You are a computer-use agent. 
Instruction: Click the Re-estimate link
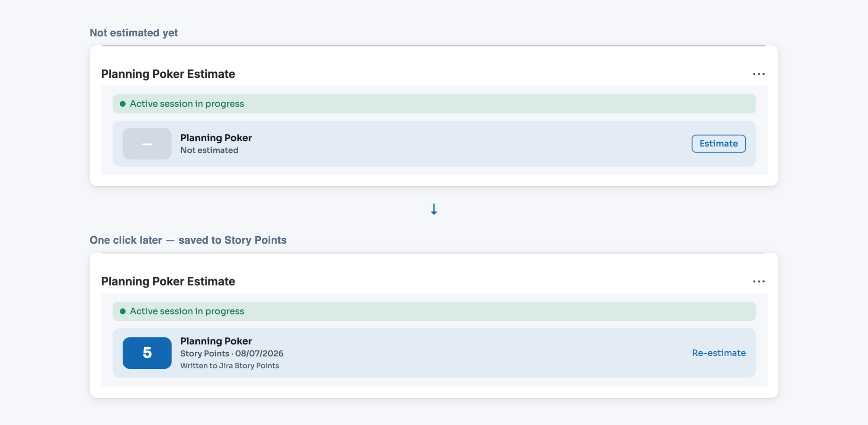pyautogui.click(x=718, y=353)
